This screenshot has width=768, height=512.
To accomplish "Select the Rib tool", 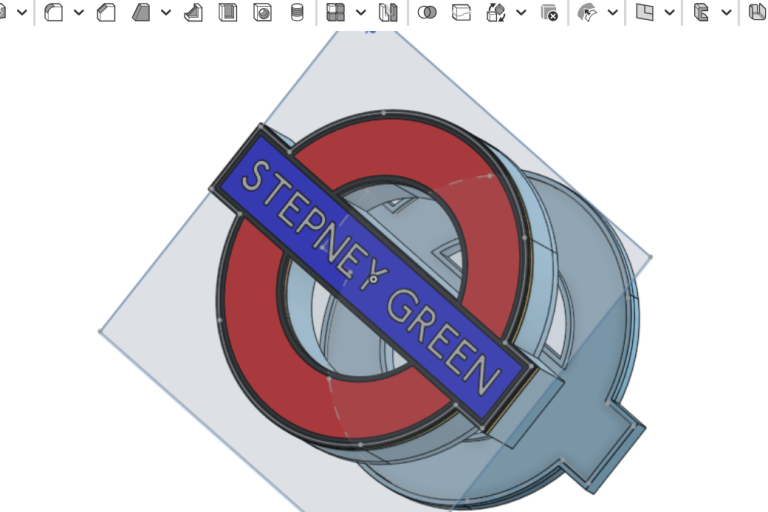I will tap(193, 12).
